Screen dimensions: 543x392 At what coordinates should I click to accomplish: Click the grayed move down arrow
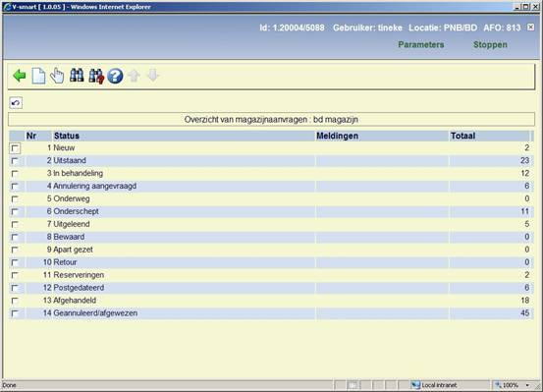153,76
